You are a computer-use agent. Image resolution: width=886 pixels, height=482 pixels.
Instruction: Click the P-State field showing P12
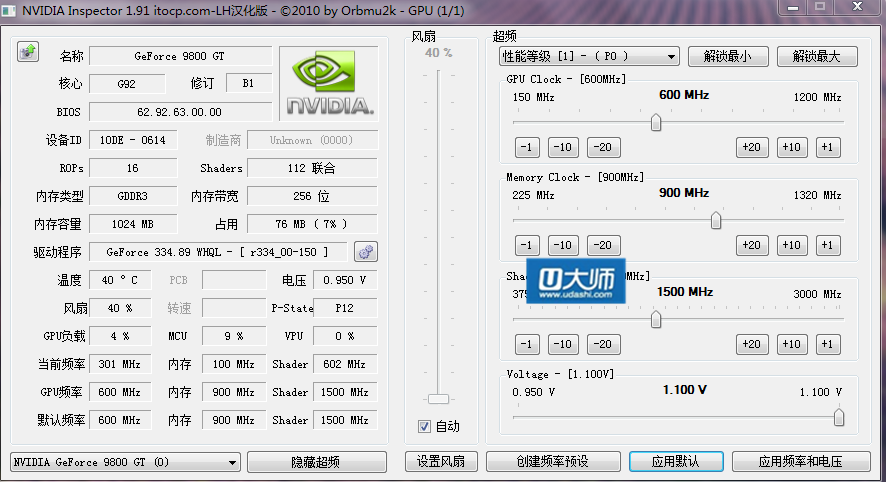point(345,308)
